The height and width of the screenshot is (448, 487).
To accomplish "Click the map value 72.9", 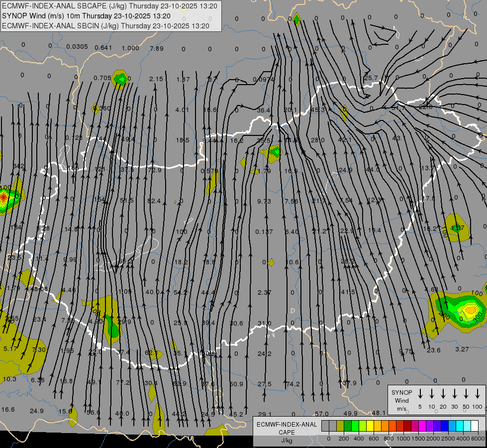I will (x=155, y=170).
